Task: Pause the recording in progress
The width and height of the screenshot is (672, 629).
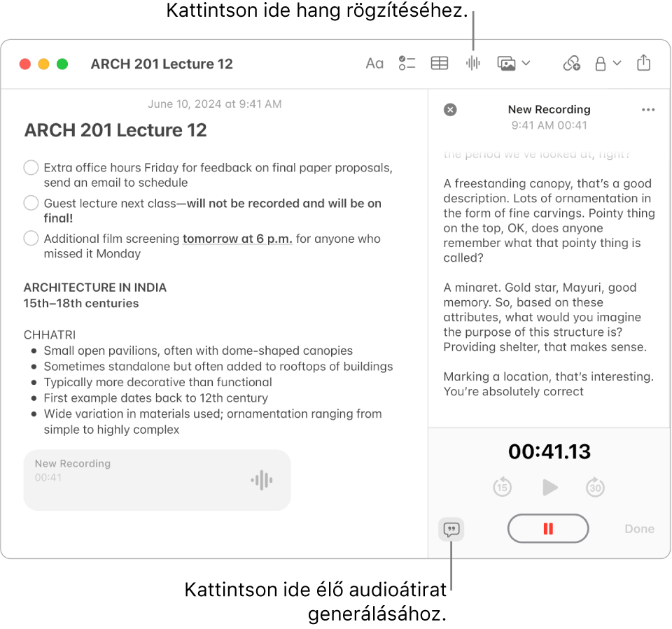Action: [x=548, y=529]
